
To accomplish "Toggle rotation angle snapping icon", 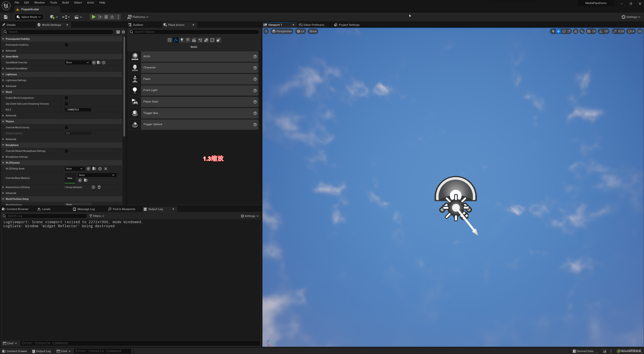I will (x=601, y=31).
